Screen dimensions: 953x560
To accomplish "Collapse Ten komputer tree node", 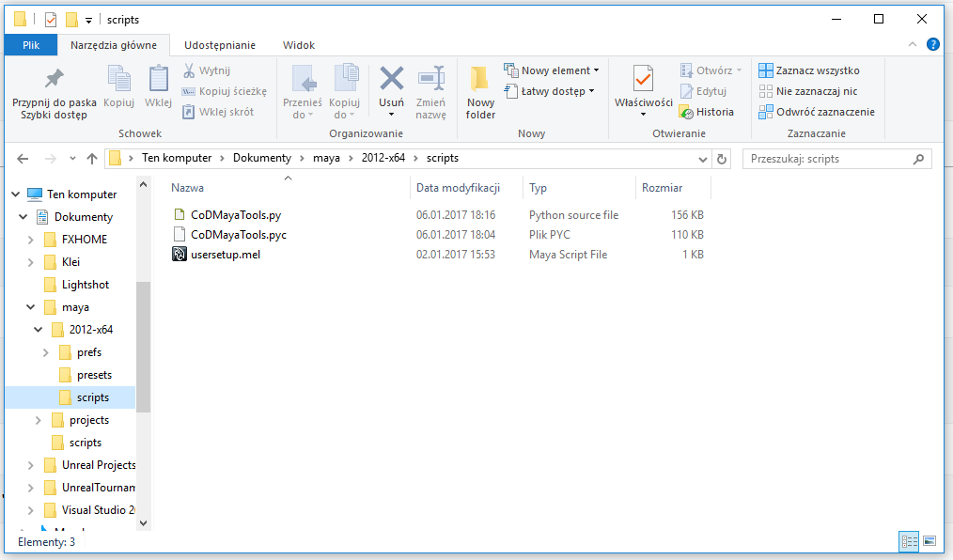I will [x=16, y=194].
